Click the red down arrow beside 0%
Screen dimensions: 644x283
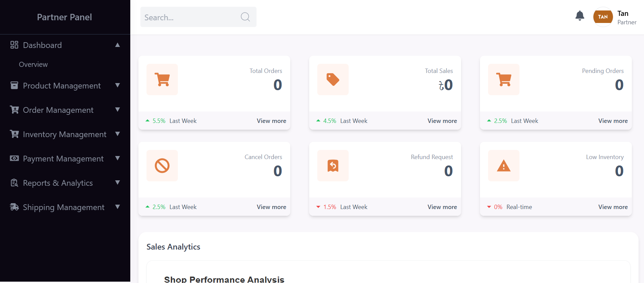coord(489,207)
